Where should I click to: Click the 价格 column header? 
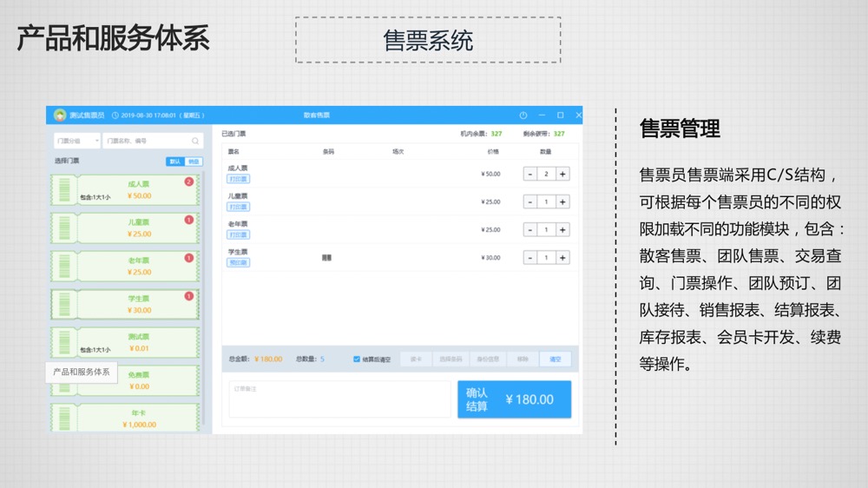click(493, 151)
